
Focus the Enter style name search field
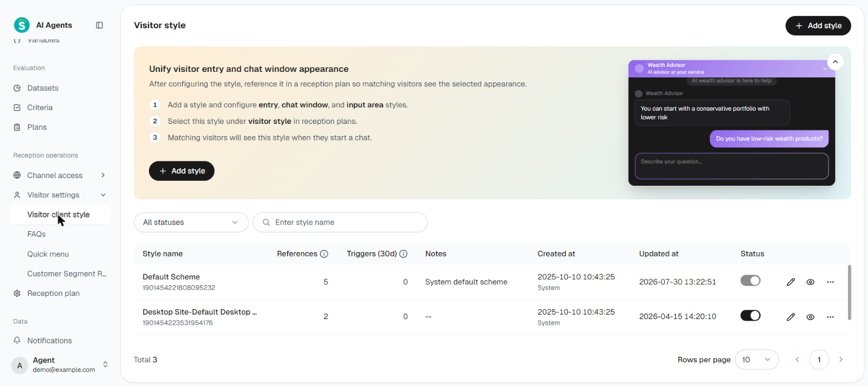340,222
